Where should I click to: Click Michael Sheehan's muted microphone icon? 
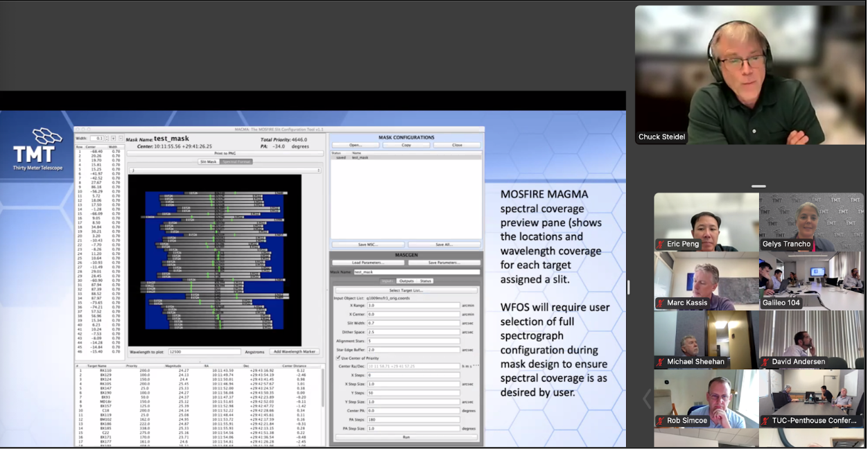tap(661, 362)
